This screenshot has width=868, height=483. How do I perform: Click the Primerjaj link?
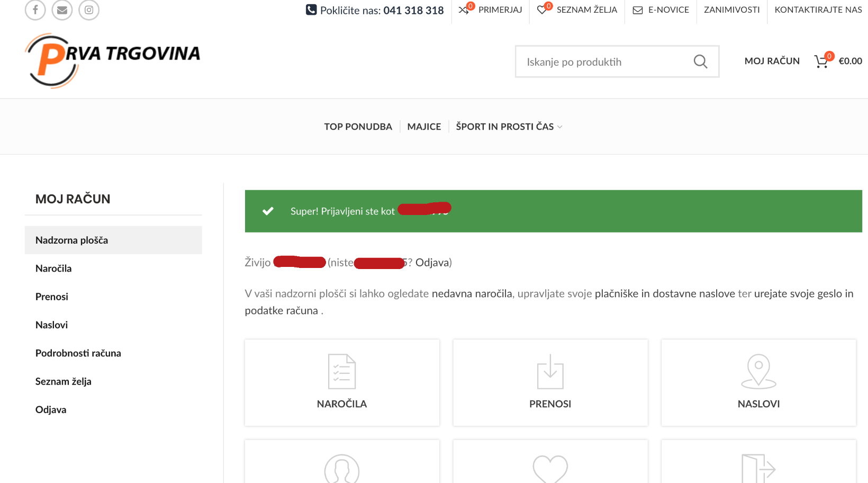[500, 10]
